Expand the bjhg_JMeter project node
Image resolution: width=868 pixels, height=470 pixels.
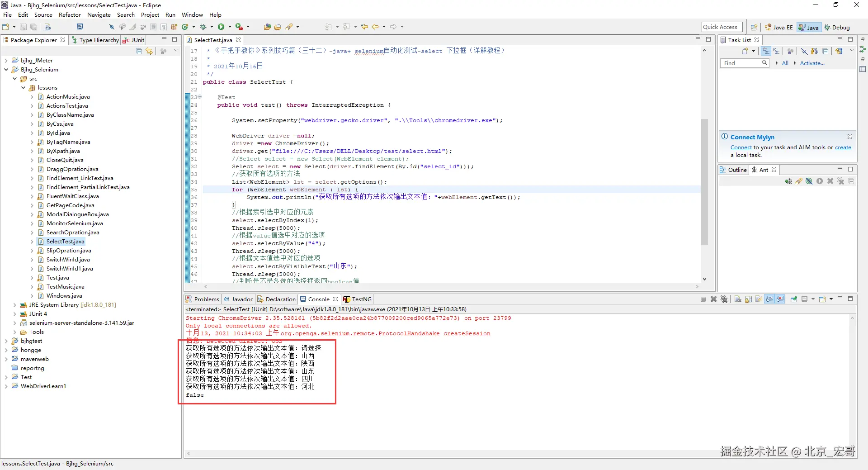click(6, 61)
